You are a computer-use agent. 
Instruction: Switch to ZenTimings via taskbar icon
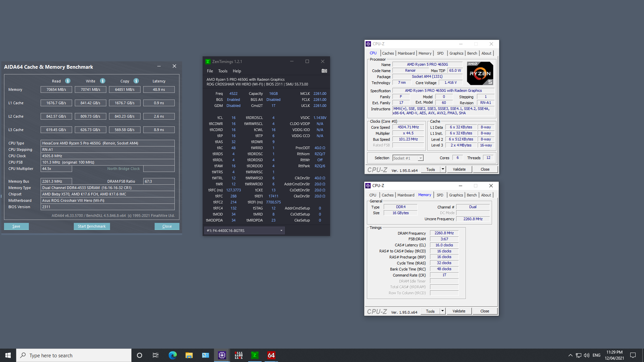coord(255,355)
